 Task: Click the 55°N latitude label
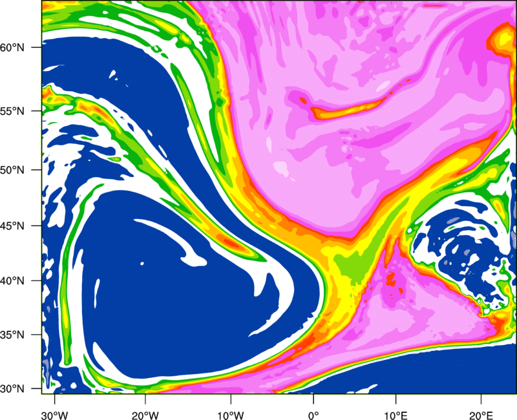(x=12, y=110)
